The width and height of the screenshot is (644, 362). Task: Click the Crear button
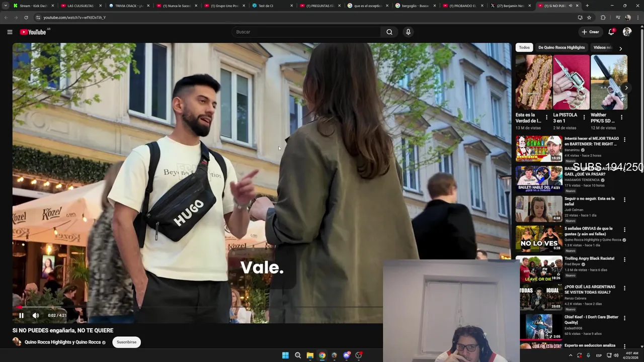tap(590, 32)
